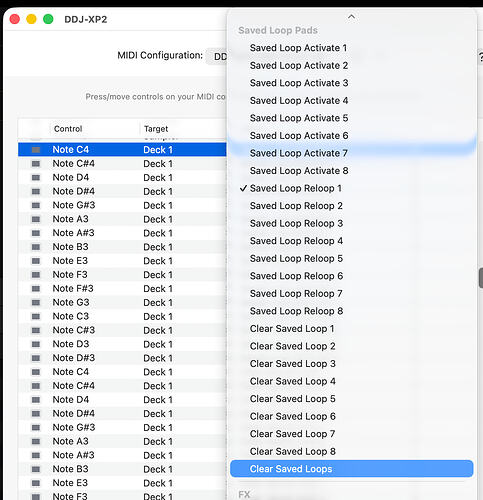
Task: Choose Saved Loop Reloop 4
Action: click(351, 241)
